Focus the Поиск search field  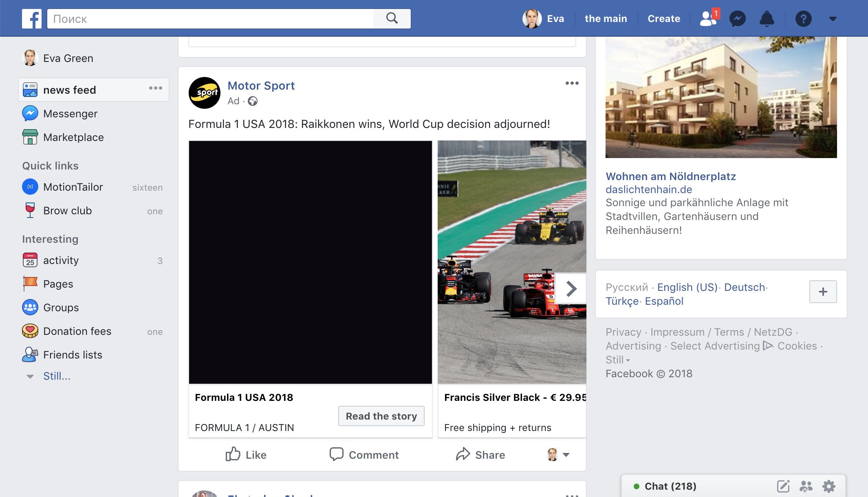210,19
